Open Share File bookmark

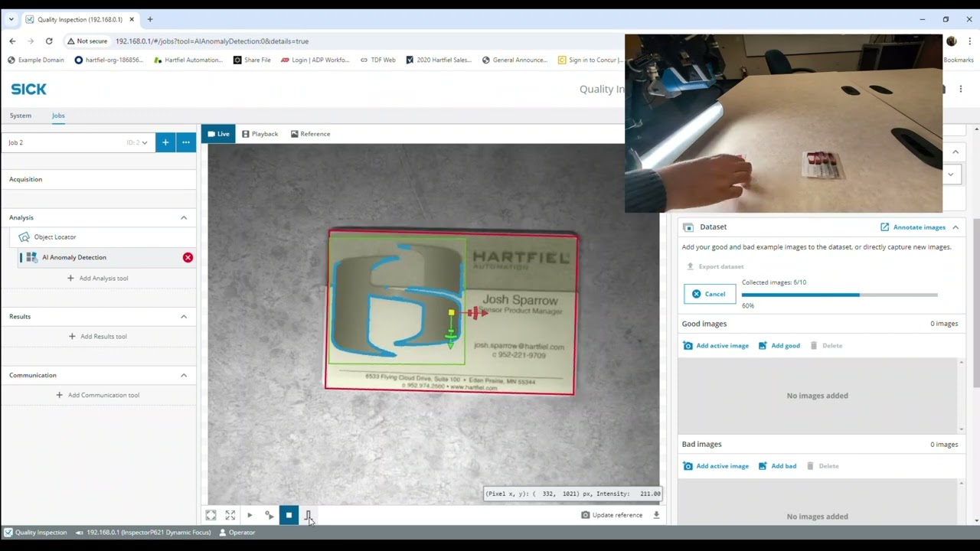click(252, 60)
